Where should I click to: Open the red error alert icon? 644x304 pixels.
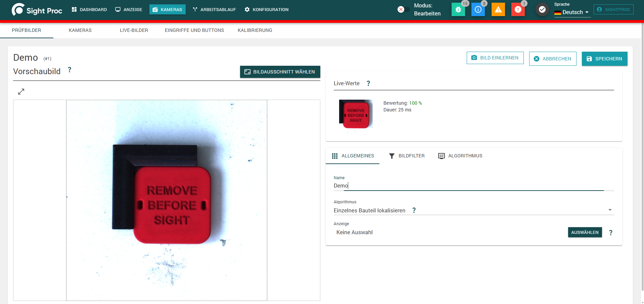518,9
